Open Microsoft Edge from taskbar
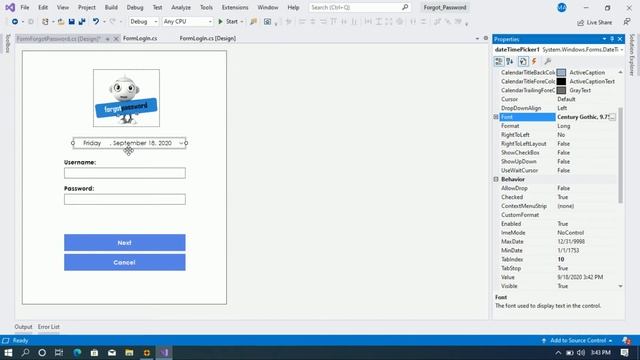This screenshot has width=640, height=360. click(77, 353)
